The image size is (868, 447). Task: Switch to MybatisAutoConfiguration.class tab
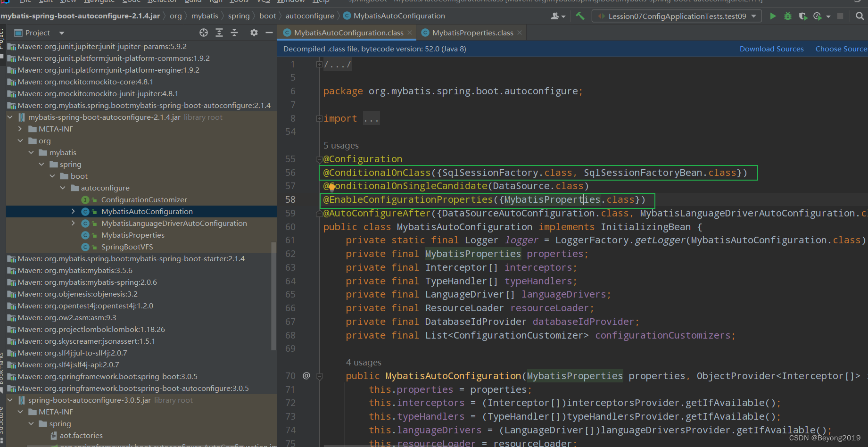[348, 33]
